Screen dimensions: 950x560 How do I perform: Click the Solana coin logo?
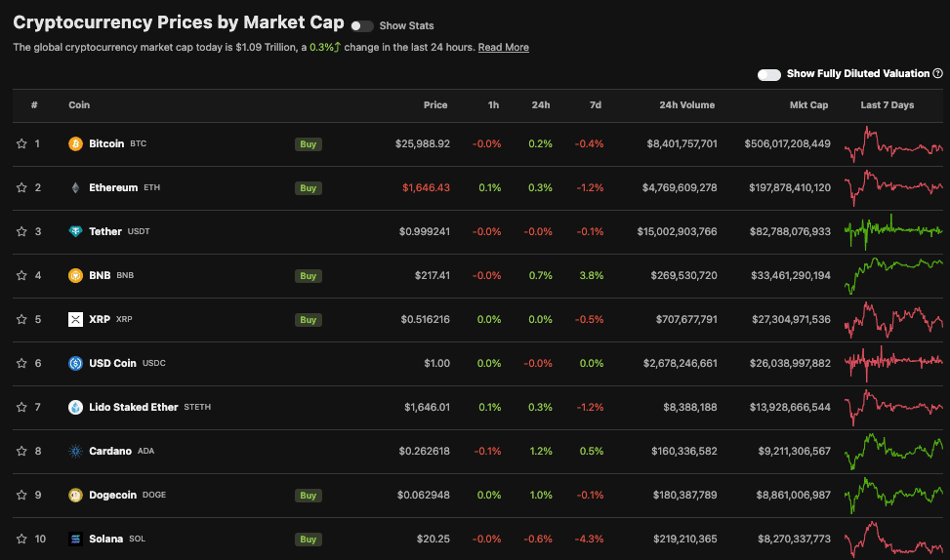click(75, 539)
